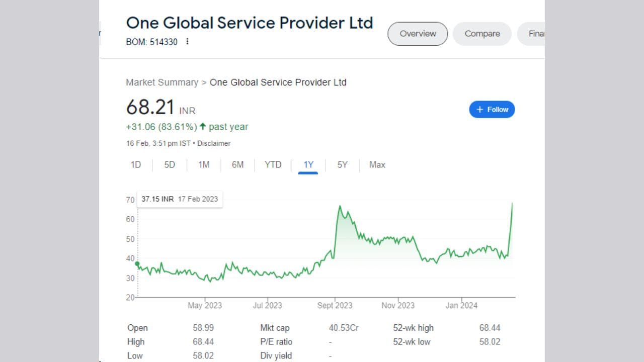The image size is (644, 362).
Task: Follow One Global Service Provider Ltd
Action: point(492,110)
